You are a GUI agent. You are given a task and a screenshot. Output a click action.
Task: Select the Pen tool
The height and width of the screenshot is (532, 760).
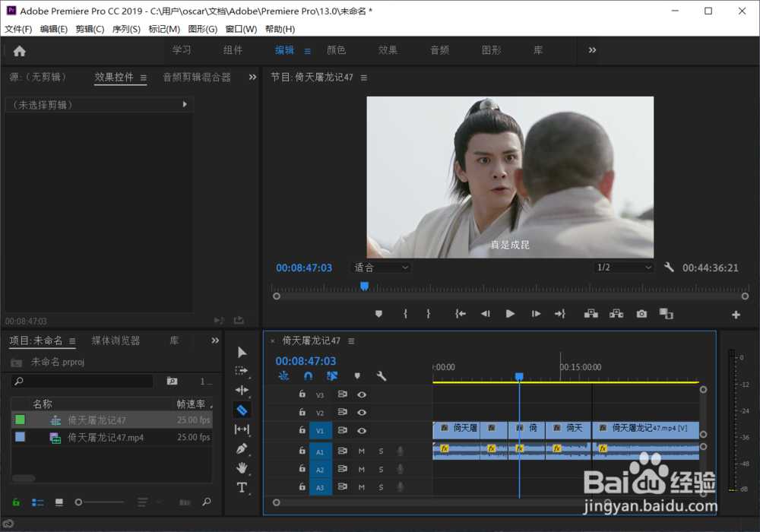[x=242, y=448]
